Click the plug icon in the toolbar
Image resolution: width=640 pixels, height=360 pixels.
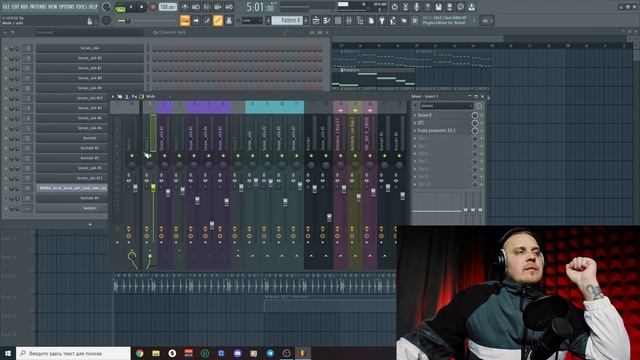click(x=382, y=20)
